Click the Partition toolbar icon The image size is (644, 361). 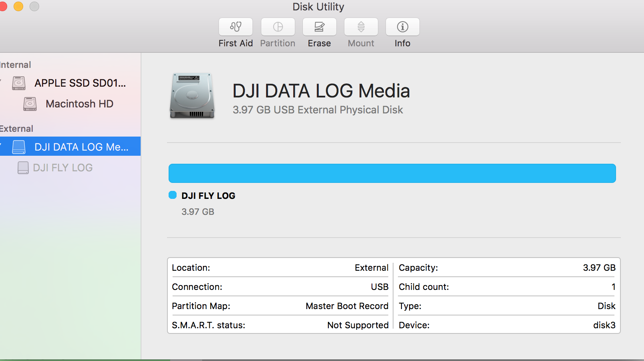click(278, 27)
